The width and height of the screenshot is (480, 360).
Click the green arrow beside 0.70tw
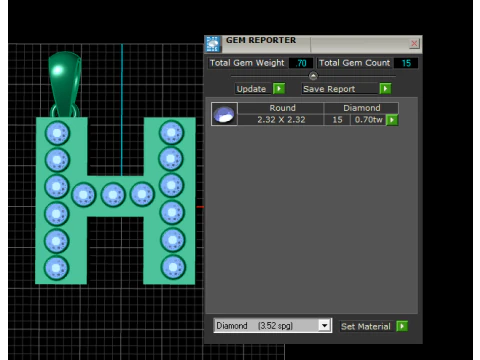(392, 120)
